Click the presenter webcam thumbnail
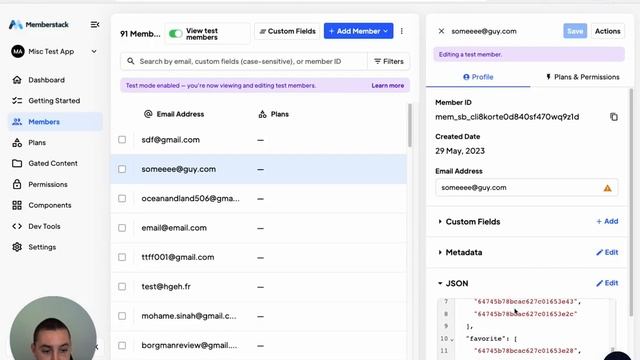640x360 pixels. point(53,329)
